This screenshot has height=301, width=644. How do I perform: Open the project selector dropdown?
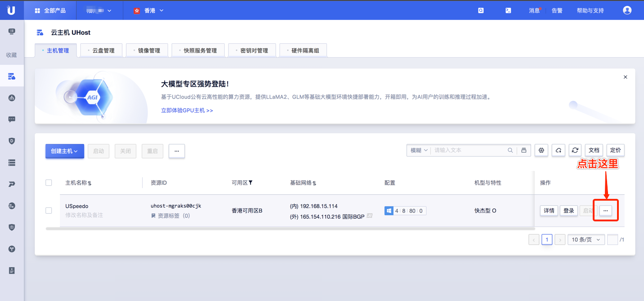point(99,10)
